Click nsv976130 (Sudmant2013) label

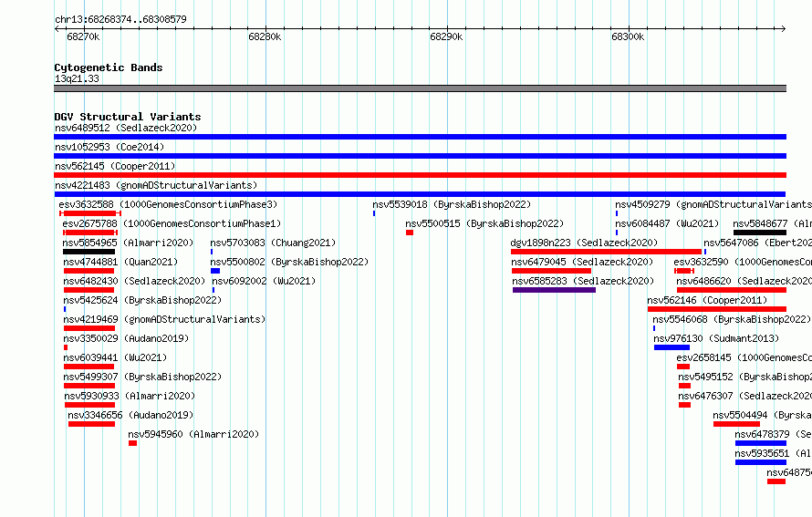716,338
